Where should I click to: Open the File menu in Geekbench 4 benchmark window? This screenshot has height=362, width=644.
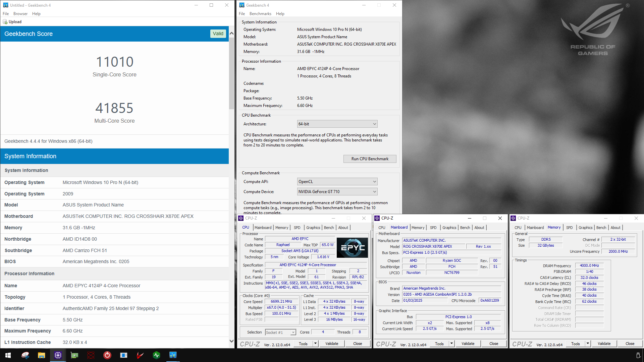tap(242, 14)
